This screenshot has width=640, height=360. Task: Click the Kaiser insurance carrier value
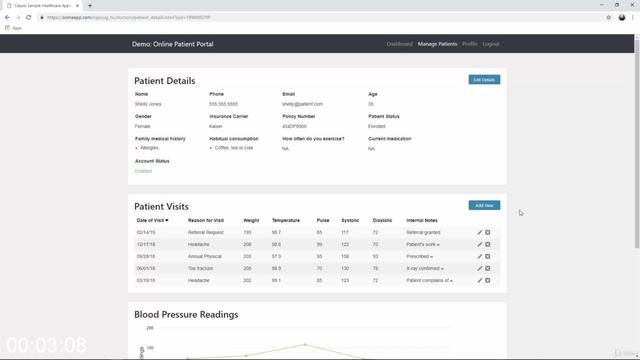[x=216, y=127]
